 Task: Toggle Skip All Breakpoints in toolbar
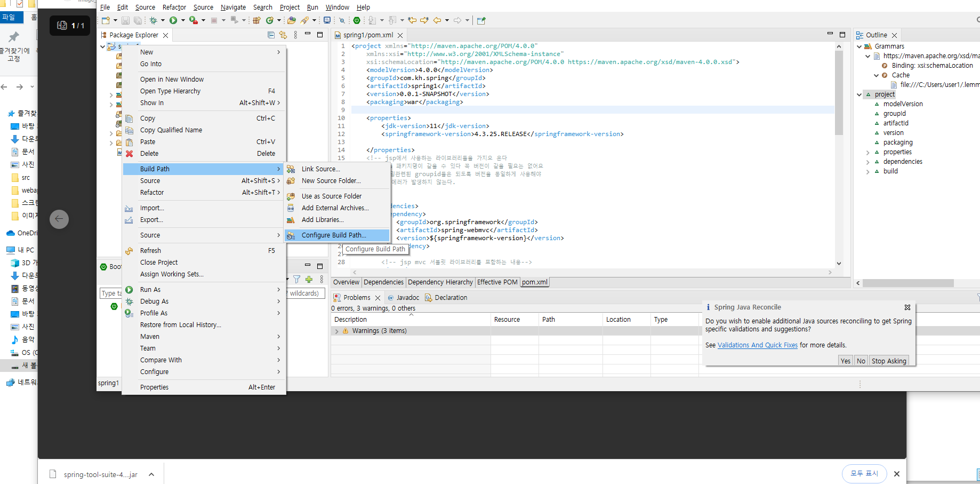[342, 21]
